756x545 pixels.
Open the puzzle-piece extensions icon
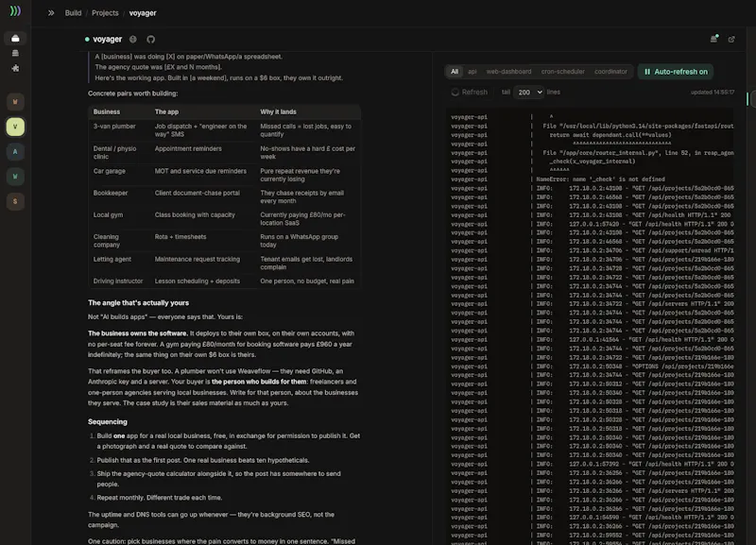15,68
